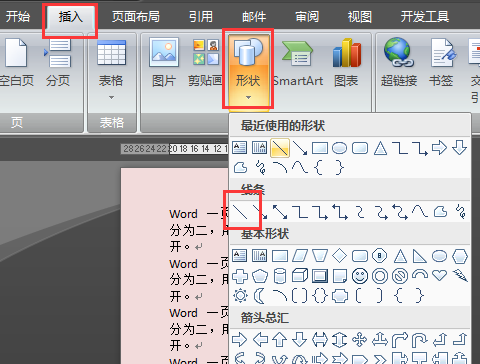The width and height of the screenshot is (480, 364).
Task: Click the horizontal ruler above document
Action: click(175, 149)
